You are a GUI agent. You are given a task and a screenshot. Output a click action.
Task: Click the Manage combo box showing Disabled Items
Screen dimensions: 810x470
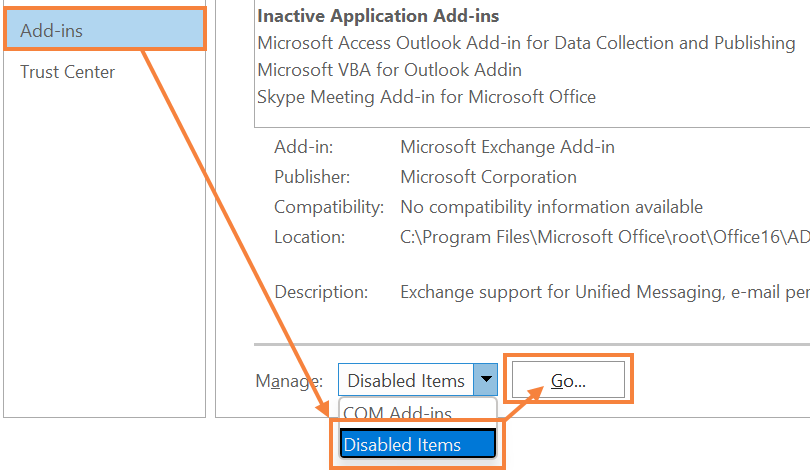417,380
